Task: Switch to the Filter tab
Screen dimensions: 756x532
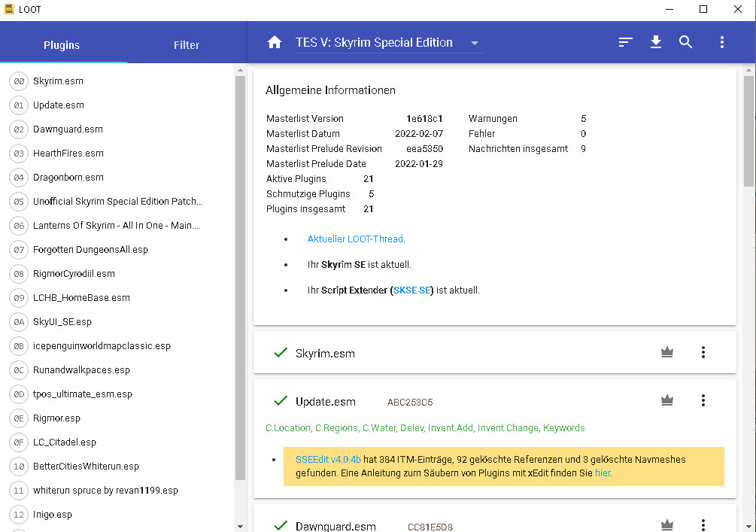Action: 187,45
